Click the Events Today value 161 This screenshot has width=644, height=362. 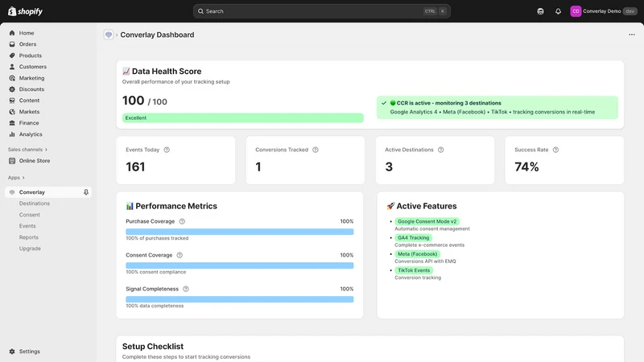point(135,167)
